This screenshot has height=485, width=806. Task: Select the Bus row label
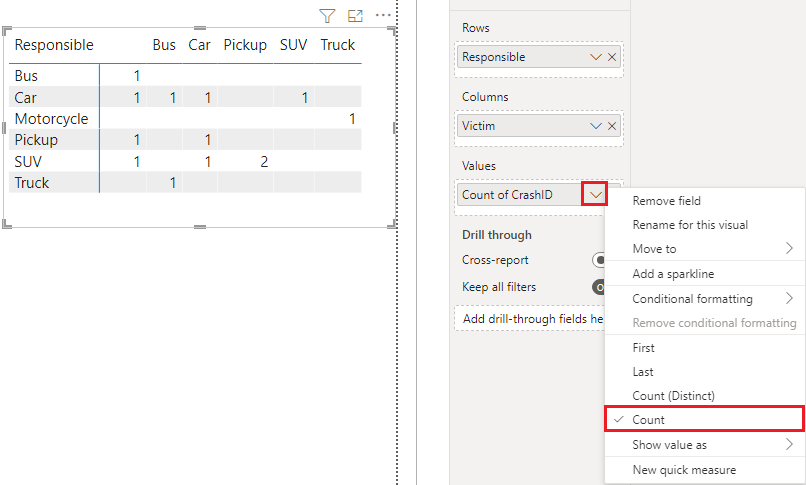[26, 76]
